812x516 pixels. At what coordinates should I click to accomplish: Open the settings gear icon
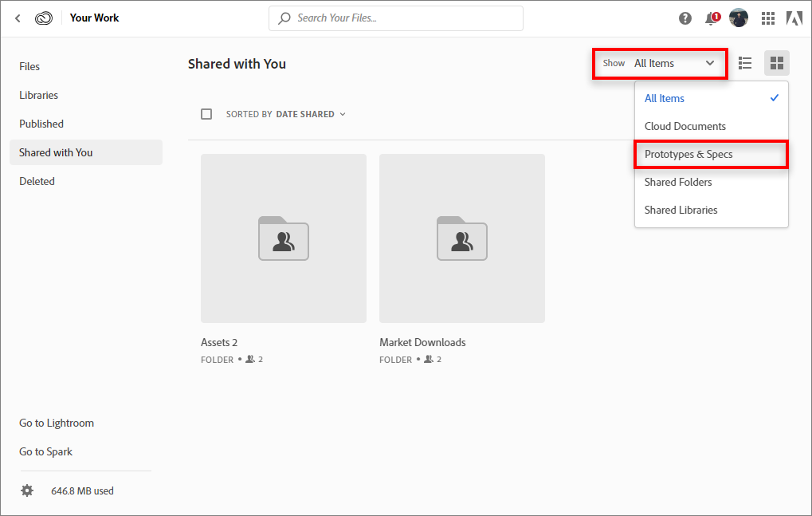[27, 490]
